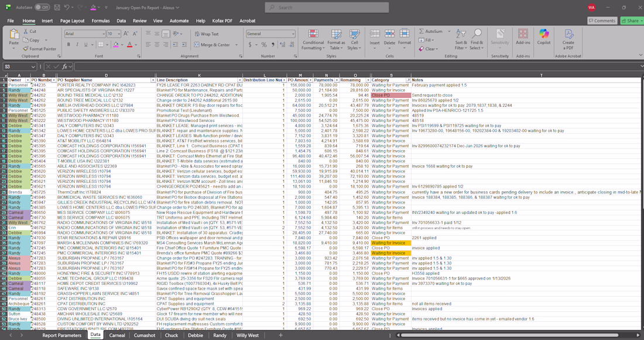Apply Comma style
This screenshot has height=340, width=644.
pyautogui.click(x=273, y=45)
